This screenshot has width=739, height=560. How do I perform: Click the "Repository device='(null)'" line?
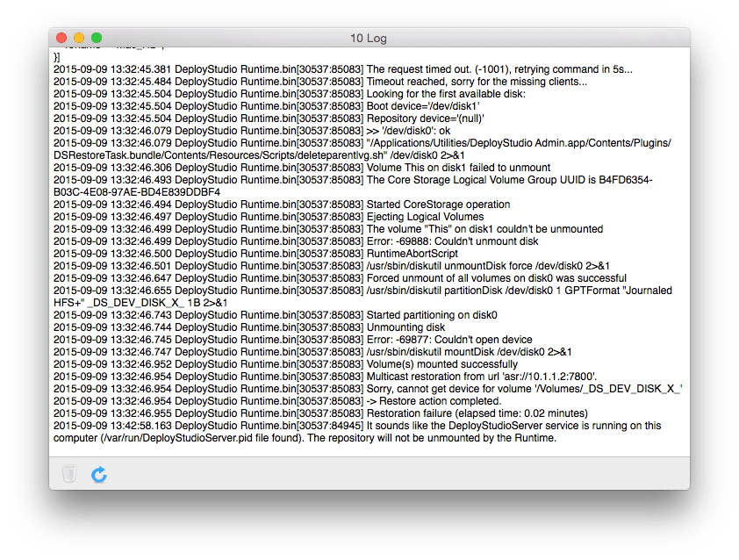(269, 118)
